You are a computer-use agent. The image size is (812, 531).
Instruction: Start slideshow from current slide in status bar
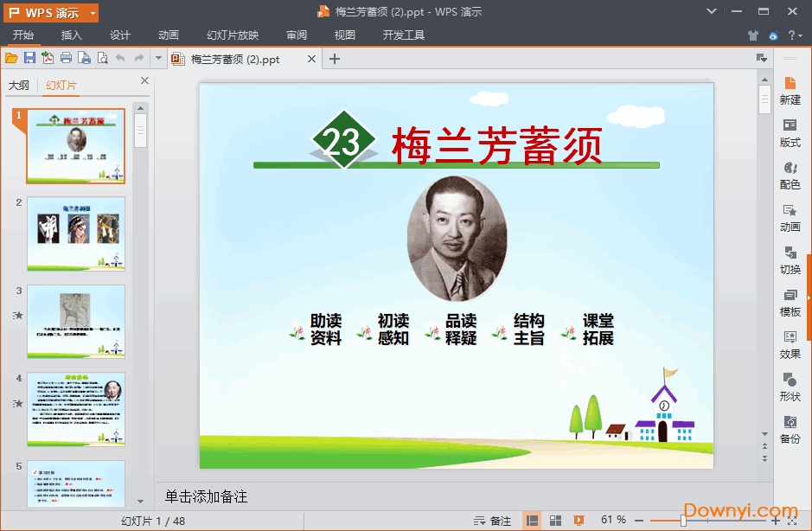pyautogui.click(x=577, y=520)
